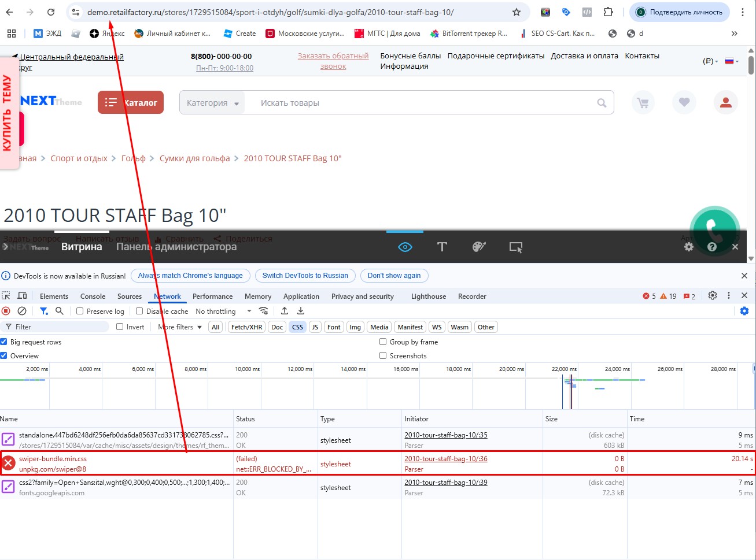Open the shopping cart icon
This screenshot has height=560, width=756.
643,103
